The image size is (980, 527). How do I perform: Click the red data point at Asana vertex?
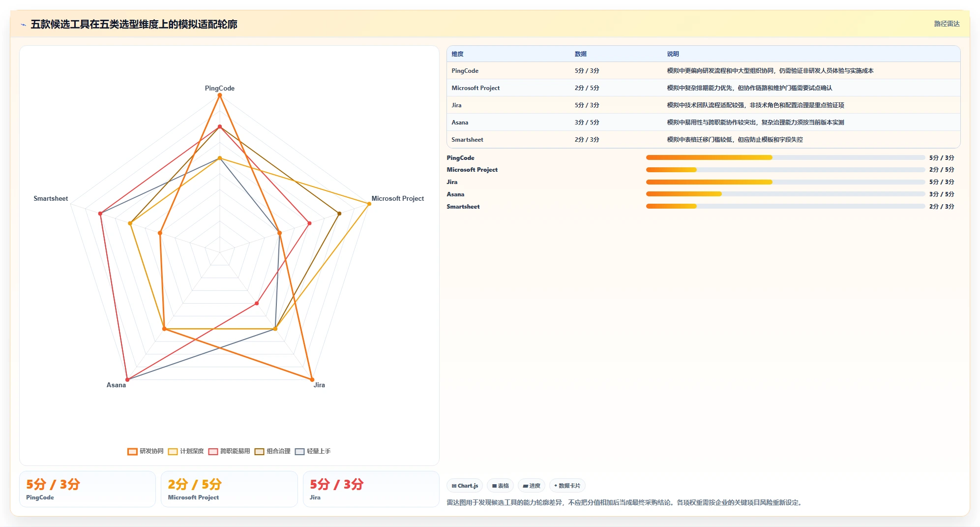pos(127,379)
